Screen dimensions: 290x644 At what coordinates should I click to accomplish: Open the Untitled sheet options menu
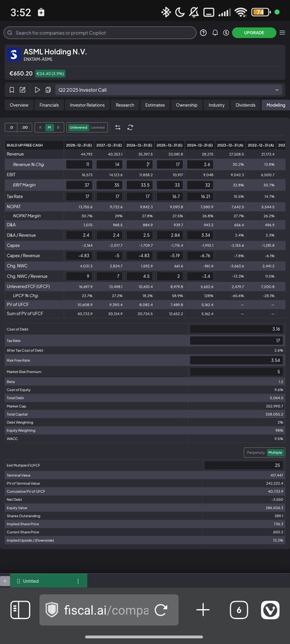[78, 581]
